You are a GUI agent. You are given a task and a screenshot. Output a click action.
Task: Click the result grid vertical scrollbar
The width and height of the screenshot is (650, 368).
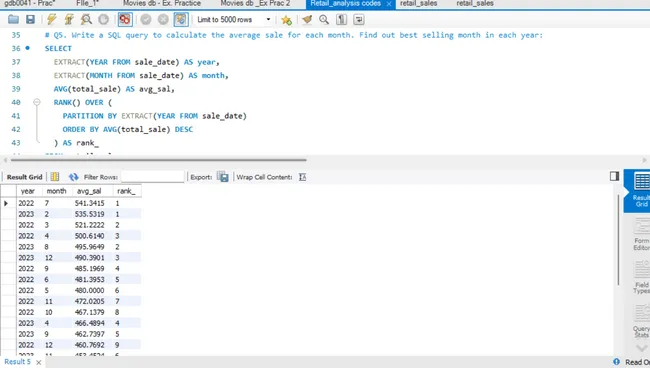point(618,239)
